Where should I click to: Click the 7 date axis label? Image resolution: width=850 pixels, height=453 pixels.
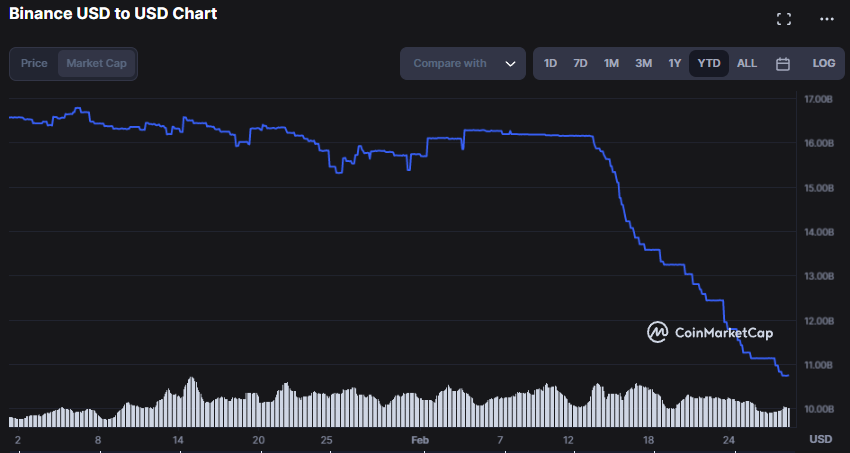point(500,439)
